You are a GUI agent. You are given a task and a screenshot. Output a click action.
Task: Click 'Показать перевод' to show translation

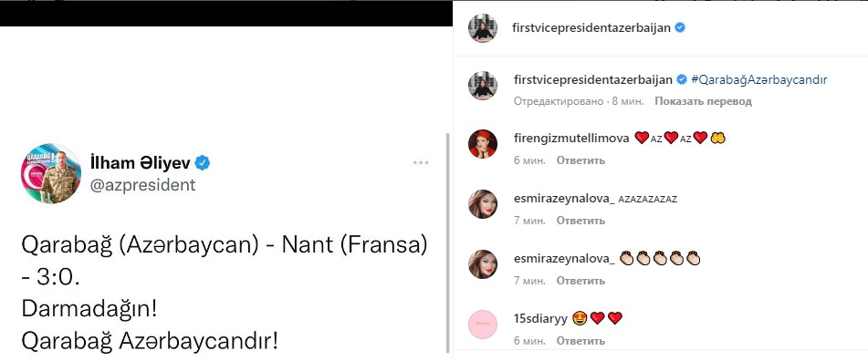click(703, 102)
